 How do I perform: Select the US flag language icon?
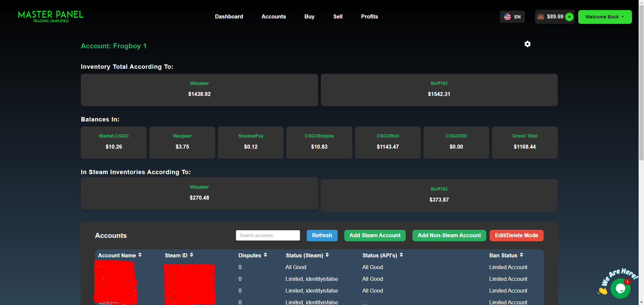[507, 16]
